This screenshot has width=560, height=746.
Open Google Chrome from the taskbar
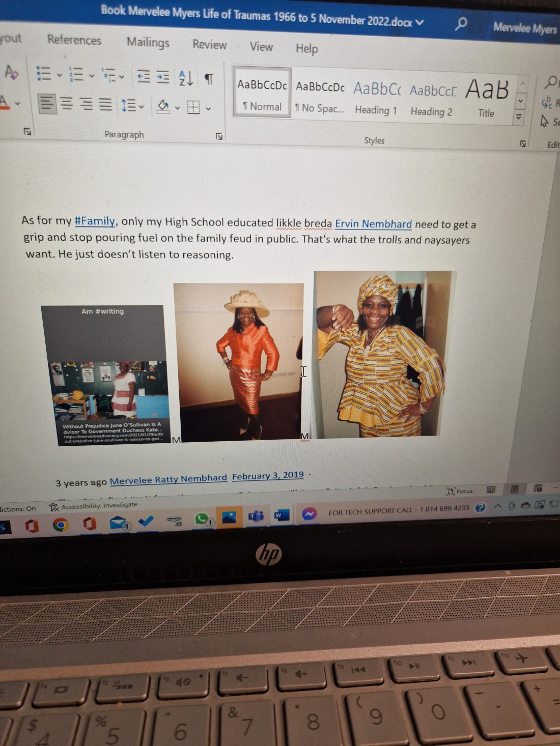coord(61,525)
